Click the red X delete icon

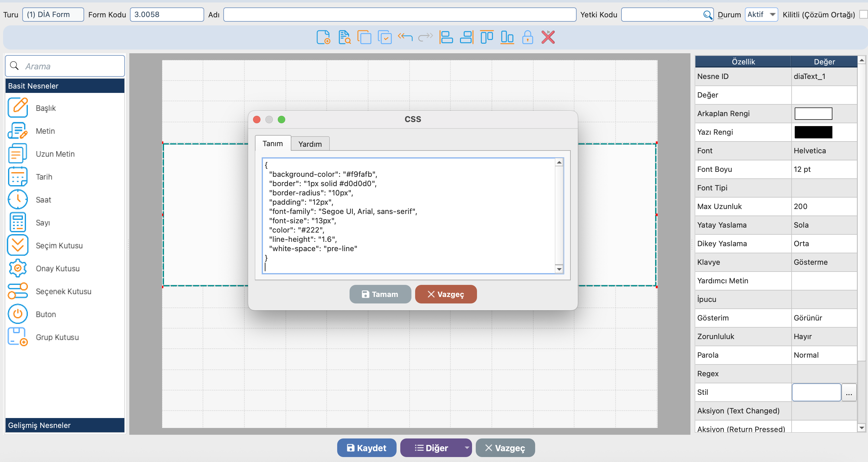click(x=548, y=37)
